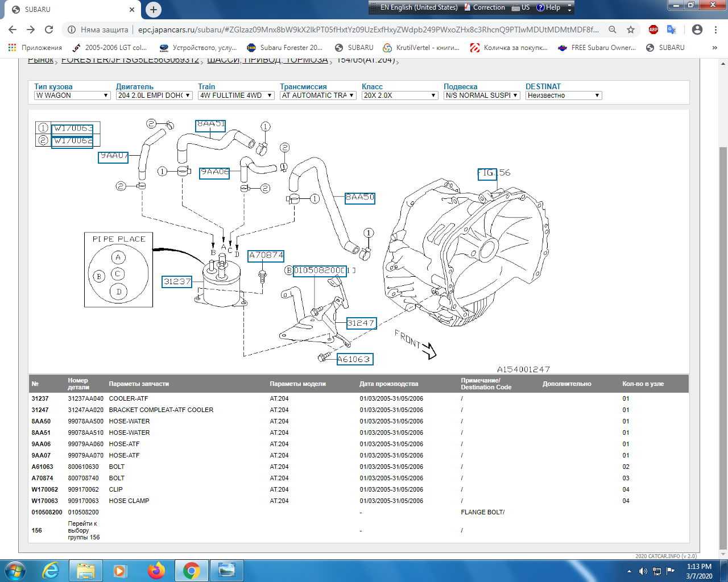Click the language bar 'EN English (United States)' item

pos(419,7)
